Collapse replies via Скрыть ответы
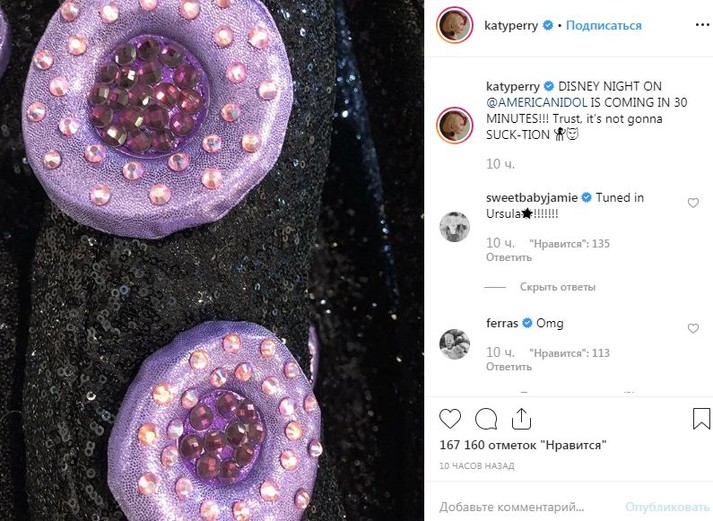This screenshot has height=521, width=713. [x=557, y=287]
